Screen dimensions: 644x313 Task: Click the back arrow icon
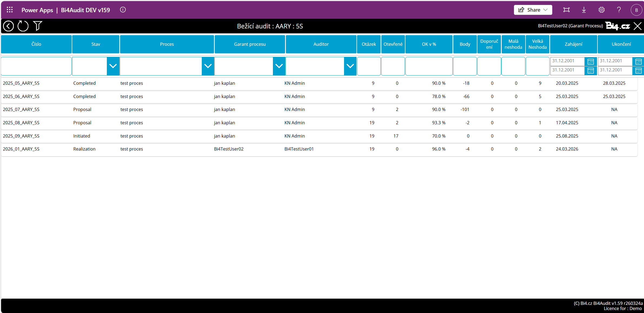pyautogui.click(x=8, y=26)
